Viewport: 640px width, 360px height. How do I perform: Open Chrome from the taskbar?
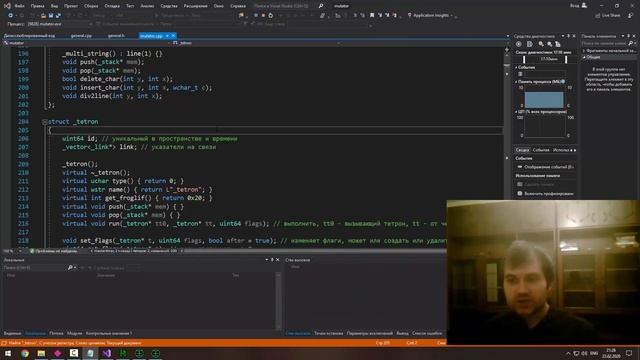24,353
